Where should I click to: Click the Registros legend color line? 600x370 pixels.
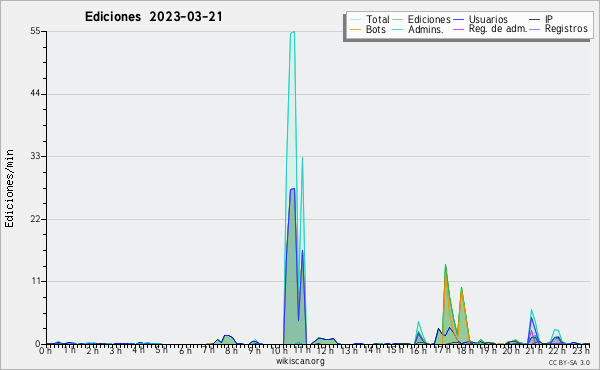coord(535,29)
